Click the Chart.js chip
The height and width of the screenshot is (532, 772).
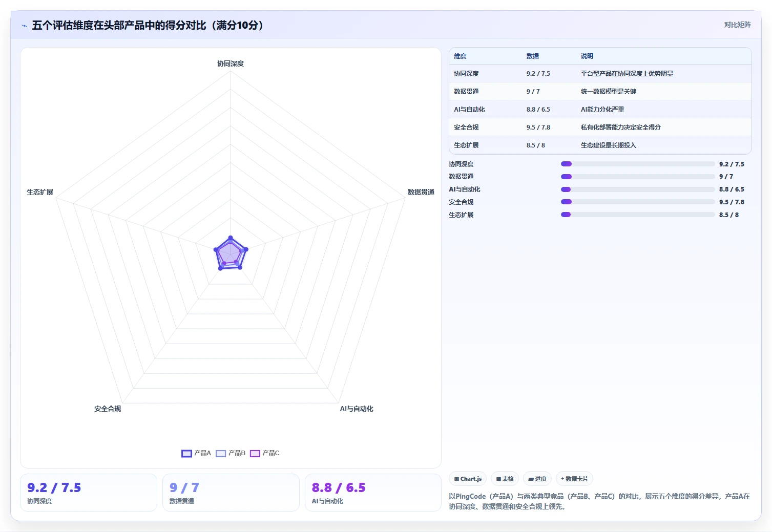coord(468,479)
